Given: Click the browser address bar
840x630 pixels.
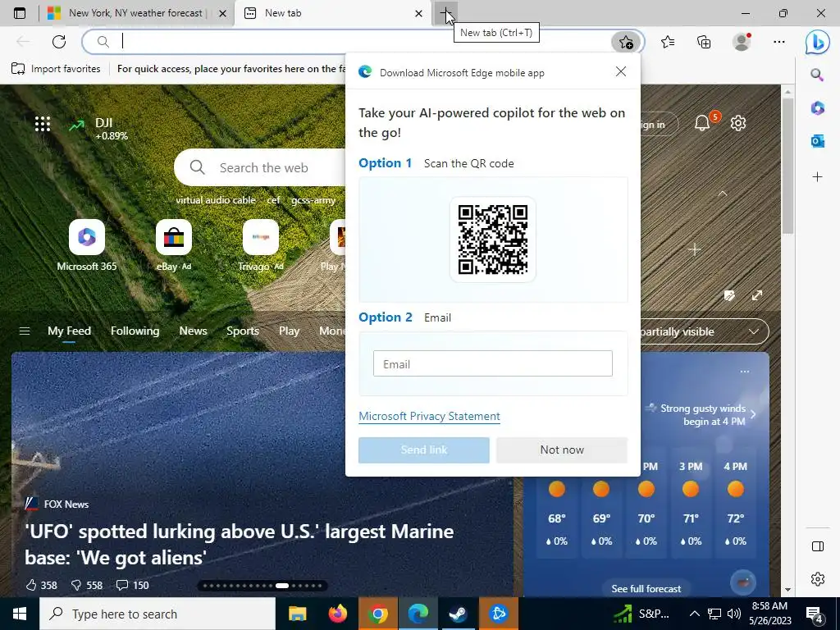Looking at the screenshot, I should click(x=364, y=42).
